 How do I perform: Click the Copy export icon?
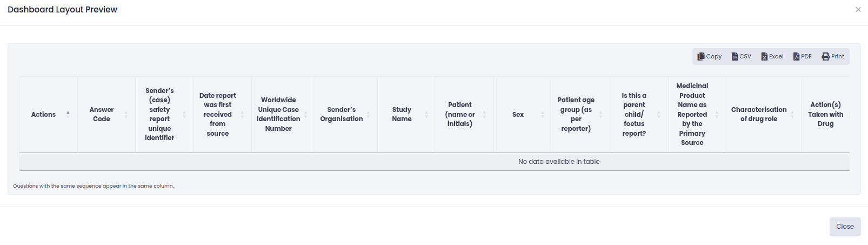701,56
